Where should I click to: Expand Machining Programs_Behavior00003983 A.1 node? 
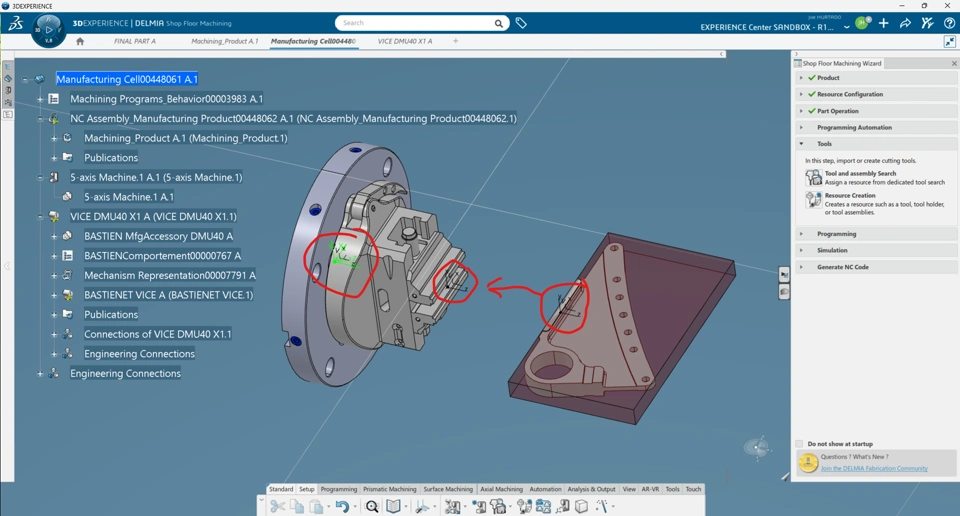click(40, 99)
